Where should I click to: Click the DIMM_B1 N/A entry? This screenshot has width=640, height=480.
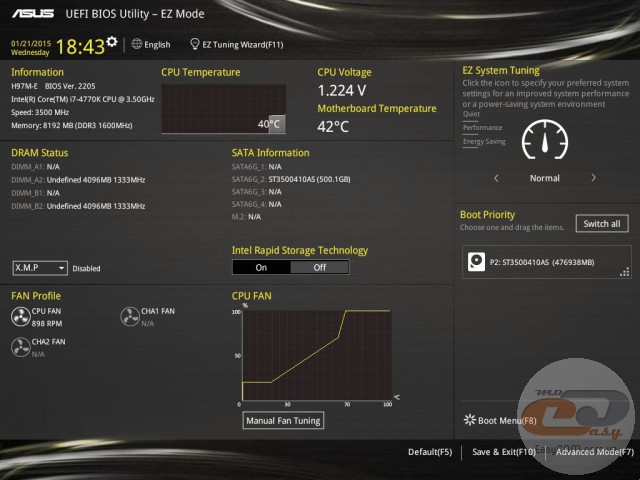click(36, 193)
